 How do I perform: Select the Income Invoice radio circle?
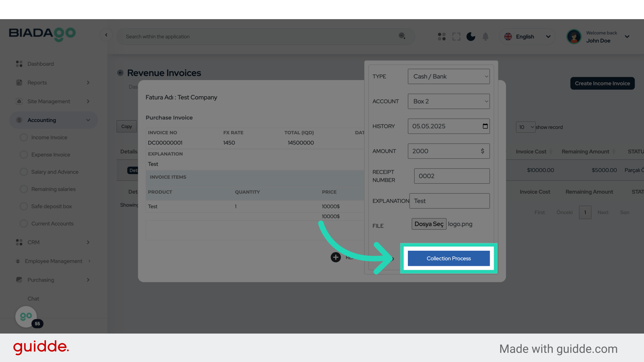click(x=23, y=137)
